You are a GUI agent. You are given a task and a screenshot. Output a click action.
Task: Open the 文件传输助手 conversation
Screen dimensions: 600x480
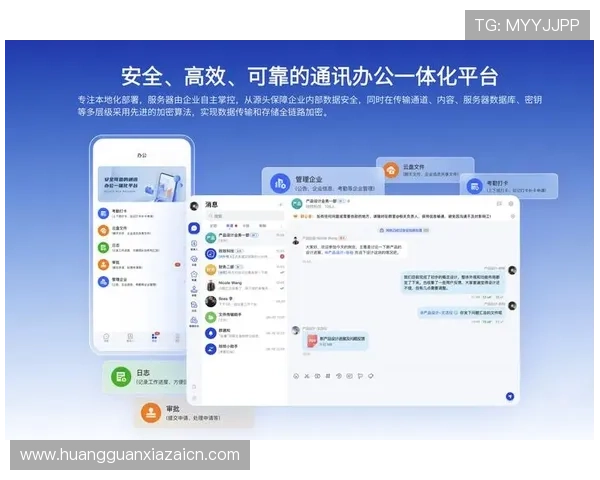(x=245, y=317)
